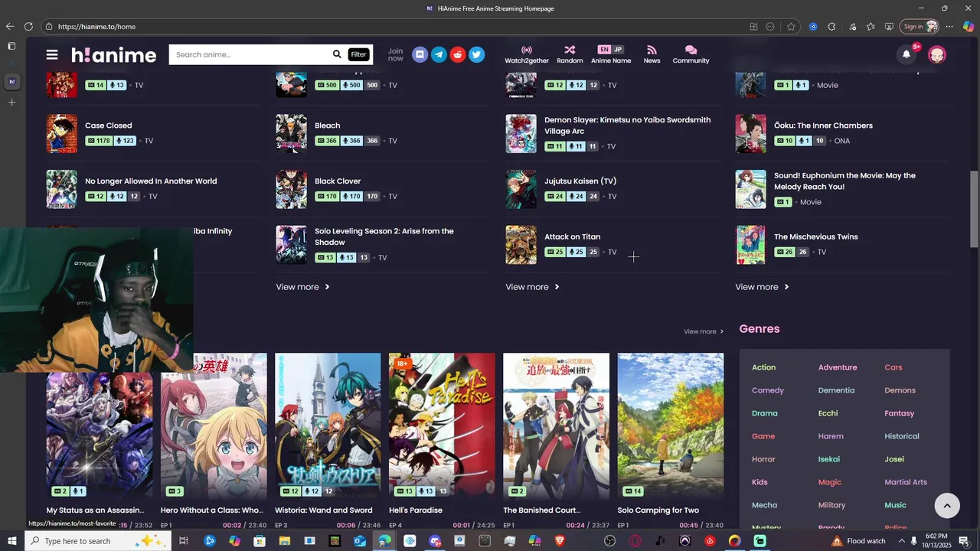The height and width of the screenshot is (551, 980).
Task: Click Demon Slayer Swordsmith Village Arc thumbnail
Action: tap(521, 134)
